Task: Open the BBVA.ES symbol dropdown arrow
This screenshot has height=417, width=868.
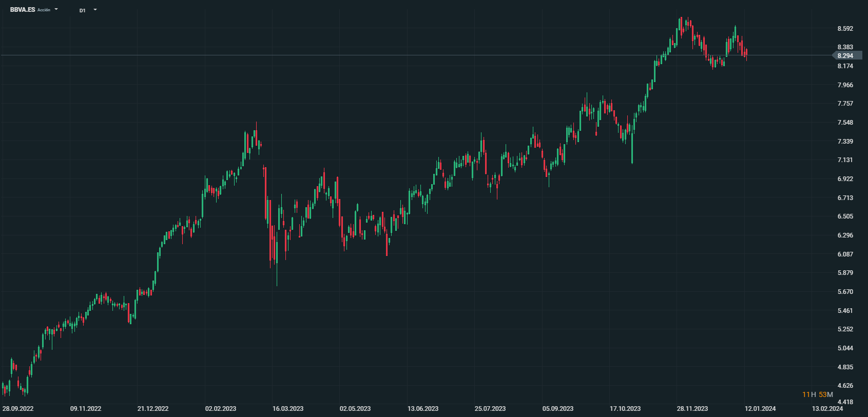Action: (x=56, y=9)
